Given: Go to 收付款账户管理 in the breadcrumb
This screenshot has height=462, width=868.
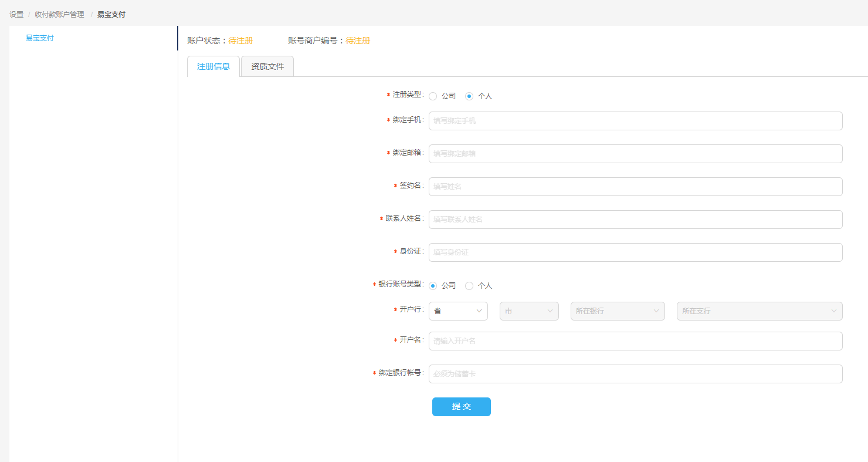Looking at the screenshot, I should point(59,15).
